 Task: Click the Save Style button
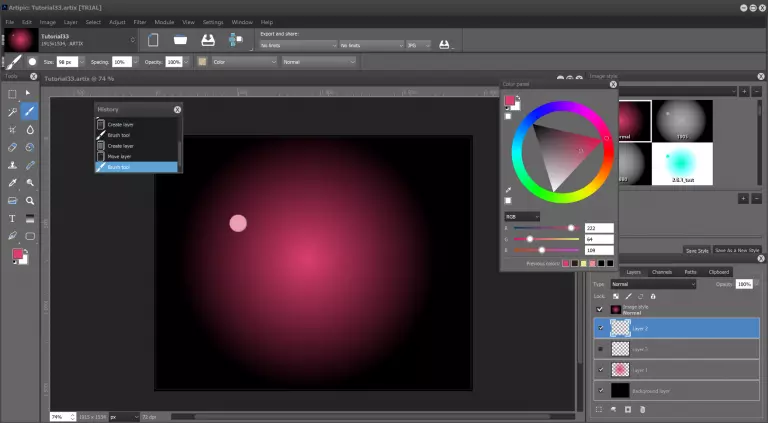(697, 250)
